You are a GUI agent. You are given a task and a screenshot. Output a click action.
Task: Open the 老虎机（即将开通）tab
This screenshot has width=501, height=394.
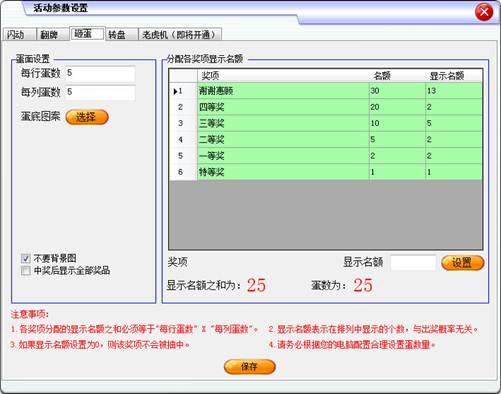(180, 34)
